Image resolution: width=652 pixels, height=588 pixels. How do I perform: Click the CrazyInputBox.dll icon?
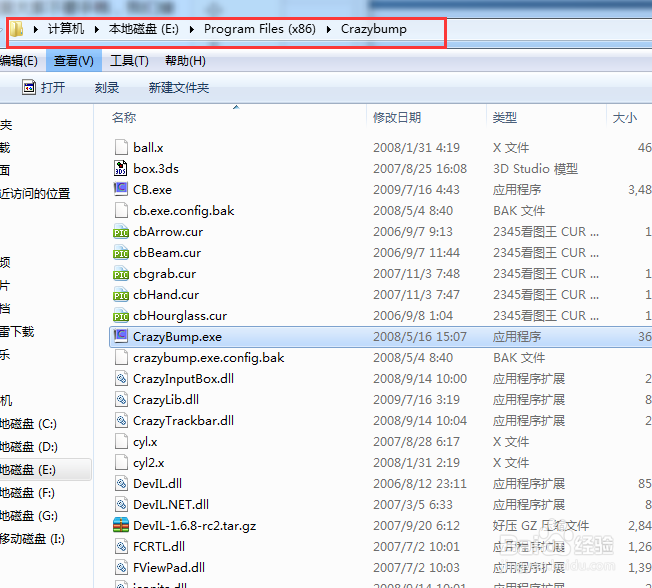pos(121,378)
